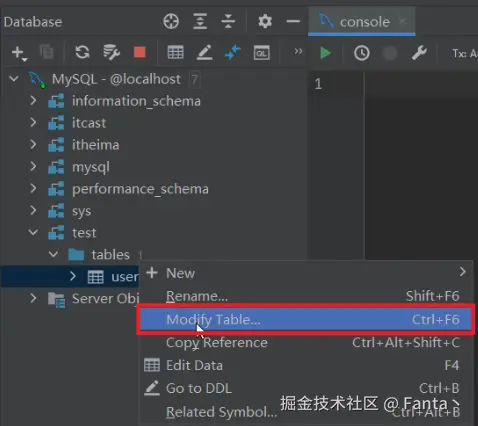Click inside the console editor area

(421, 165)
